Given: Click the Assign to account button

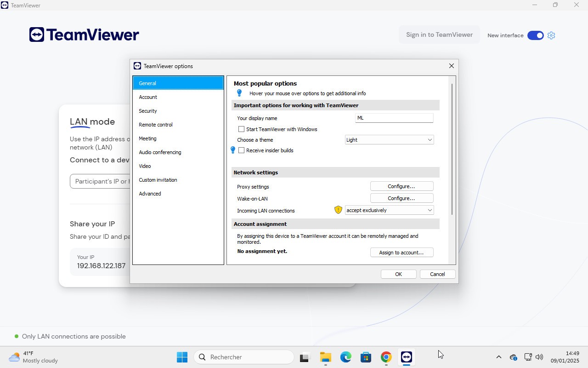Looking at the screenshot, I should coord(401,253).
